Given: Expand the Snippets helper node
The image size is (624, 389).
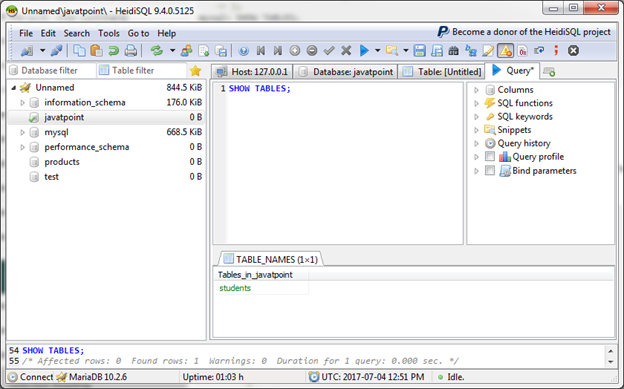Looking at the screenshot, I should [x=476, y=130].
